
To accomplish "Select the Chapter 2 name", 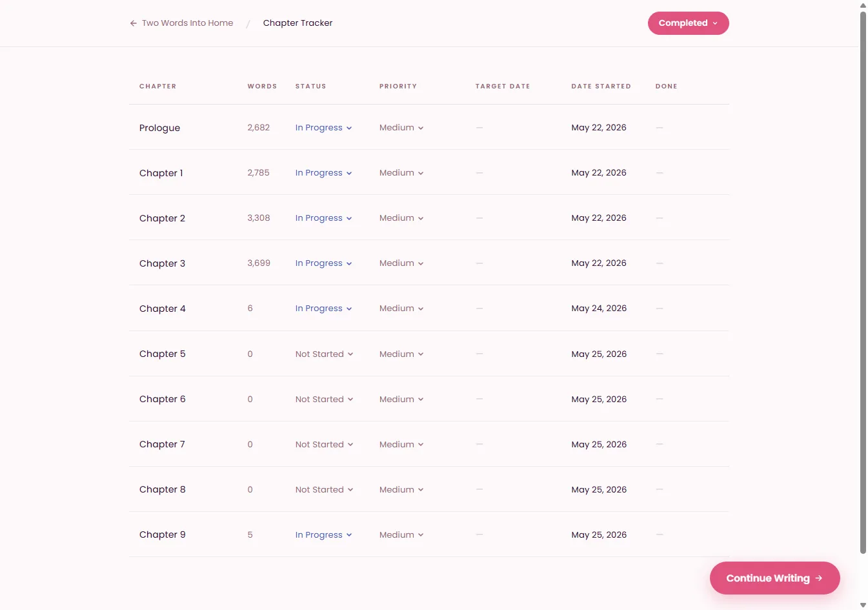I will pyautogui.click(x=162, y=218).
